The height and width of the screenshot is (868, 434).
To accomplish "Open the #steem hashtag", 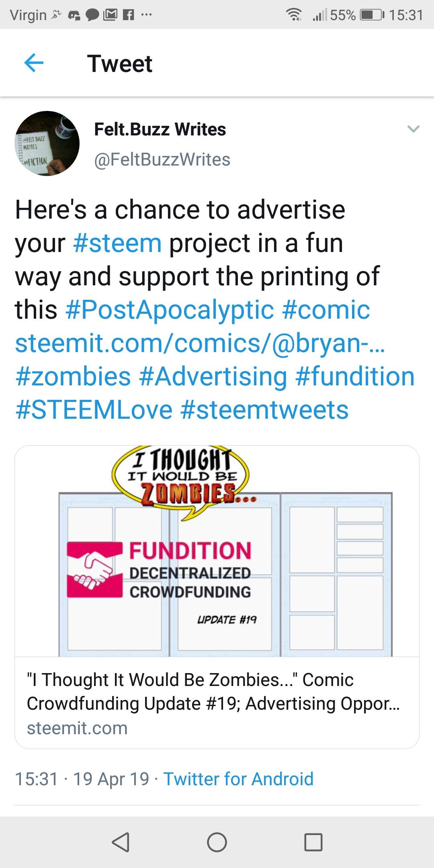I will click(117, 243).
